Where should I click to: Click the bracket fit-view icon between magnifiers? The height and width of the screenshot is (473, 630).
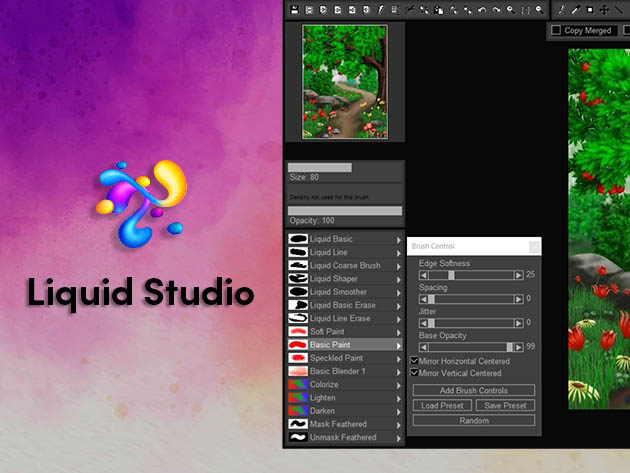[525, 10]
